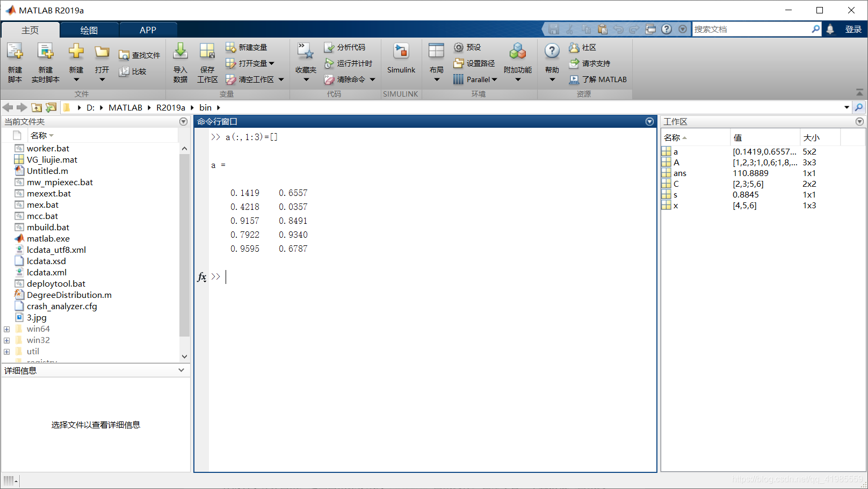
Task: Click Analyze Code (分析代码)
Action: (x=345, y=47)
